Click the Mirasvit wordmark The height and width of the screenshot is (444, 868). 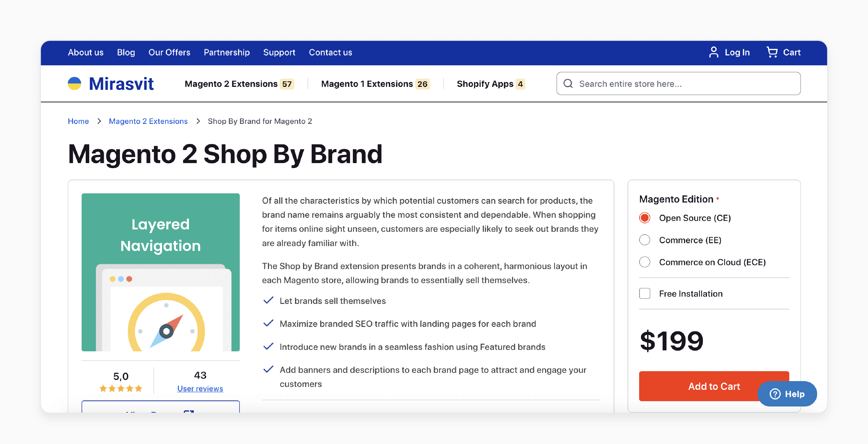(121, 83)
